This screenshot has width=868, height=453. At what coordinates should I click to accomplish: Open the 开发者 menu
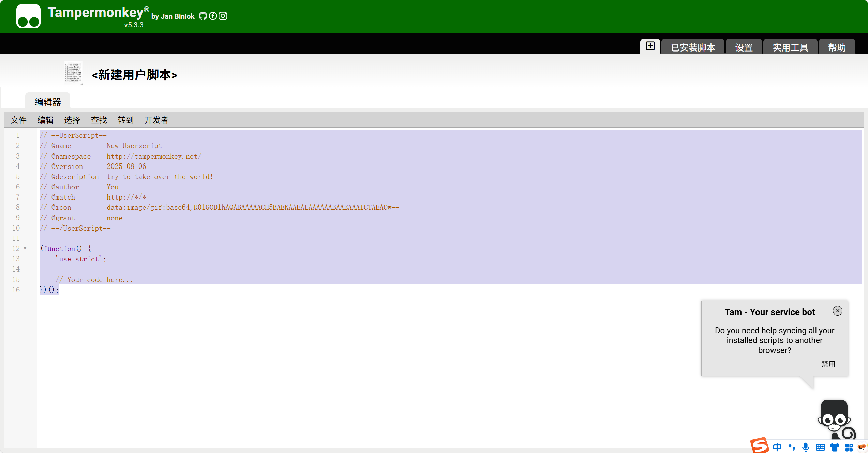click(x=156, y=120)
